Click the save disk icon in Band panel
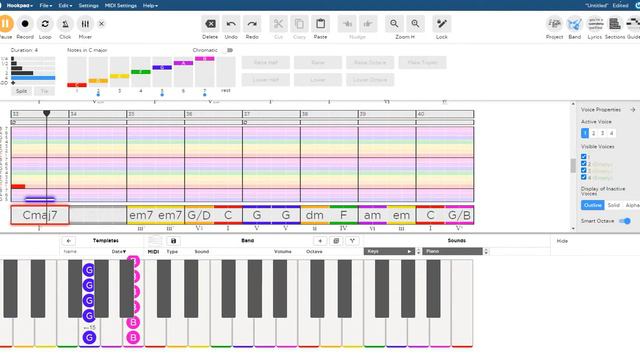The image size is (640, 360). (x=173, y=241)
